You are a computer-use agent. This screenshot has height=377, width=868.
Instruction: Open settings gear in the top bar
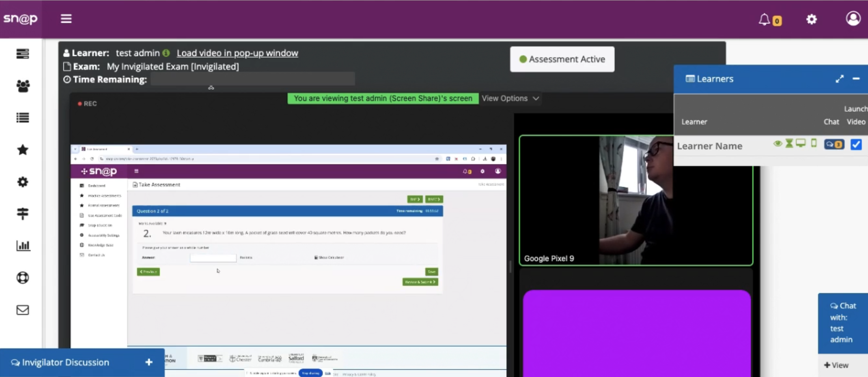(x=811, y=19)
